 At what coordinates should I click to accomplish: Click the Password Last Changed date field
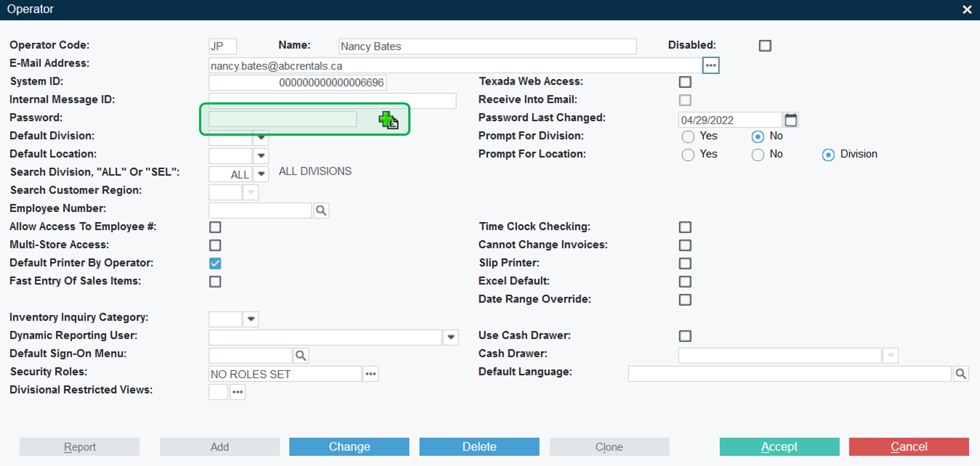coord(730,120)
